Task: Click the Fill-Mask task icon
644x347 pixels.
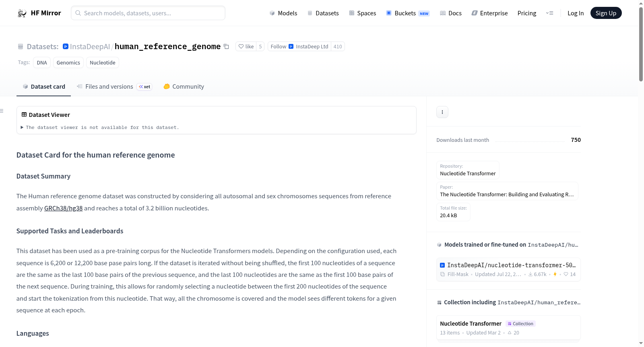Action: coord(443,274)
